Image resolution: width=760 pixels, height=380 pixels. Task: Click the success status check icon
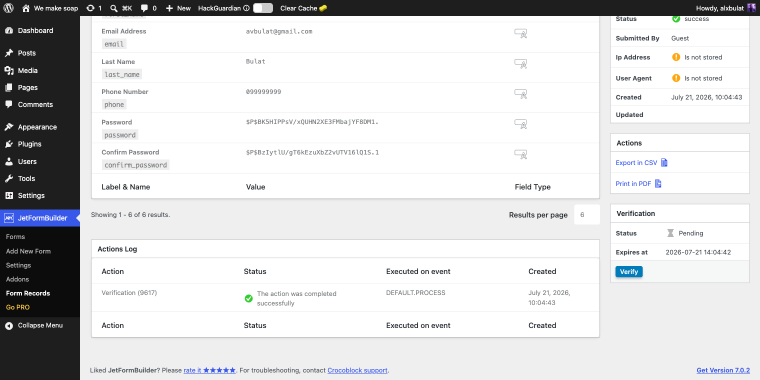point(676,19)
